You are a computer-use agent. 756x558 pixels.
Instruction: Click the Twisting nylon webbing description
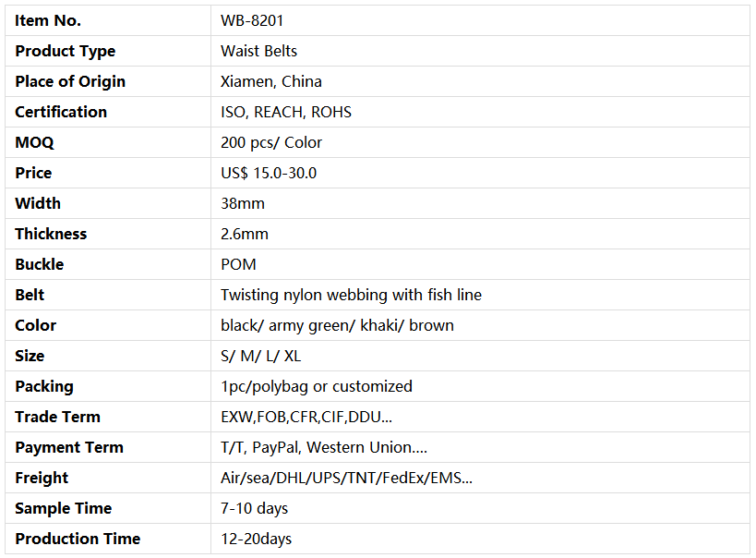351,295
